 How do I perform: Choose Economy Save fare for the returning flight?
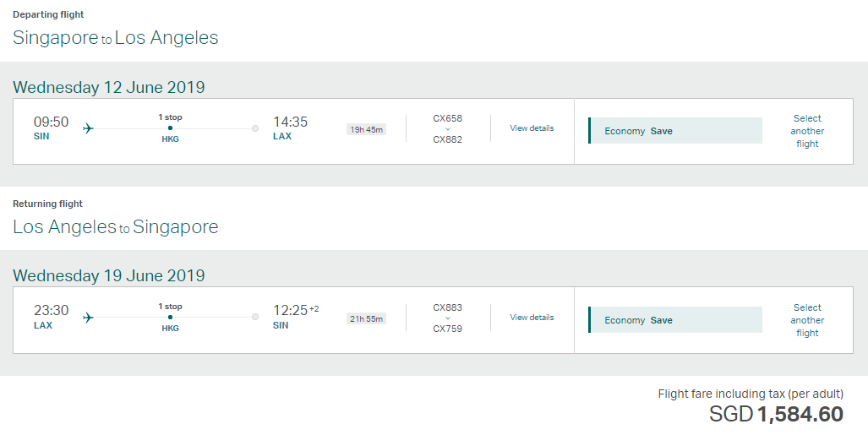(x=675, y=320)
